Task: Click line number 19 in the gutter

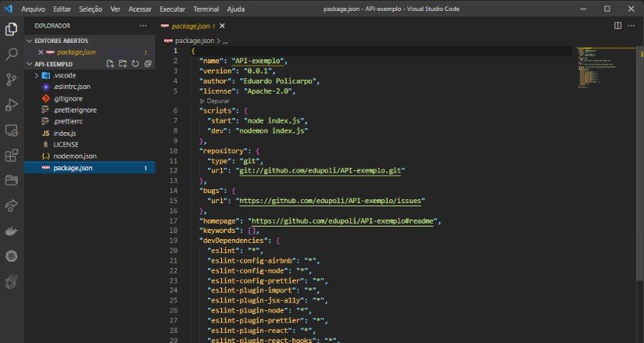Action: click(174, 241)
